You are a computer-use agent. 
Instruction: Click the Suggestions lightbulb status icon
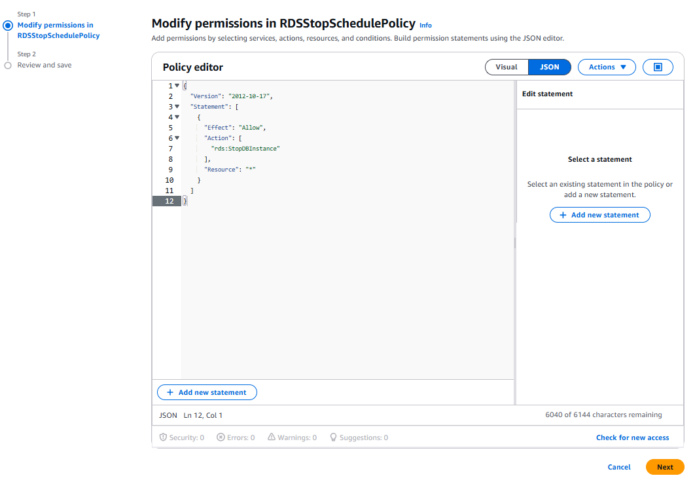333,437
